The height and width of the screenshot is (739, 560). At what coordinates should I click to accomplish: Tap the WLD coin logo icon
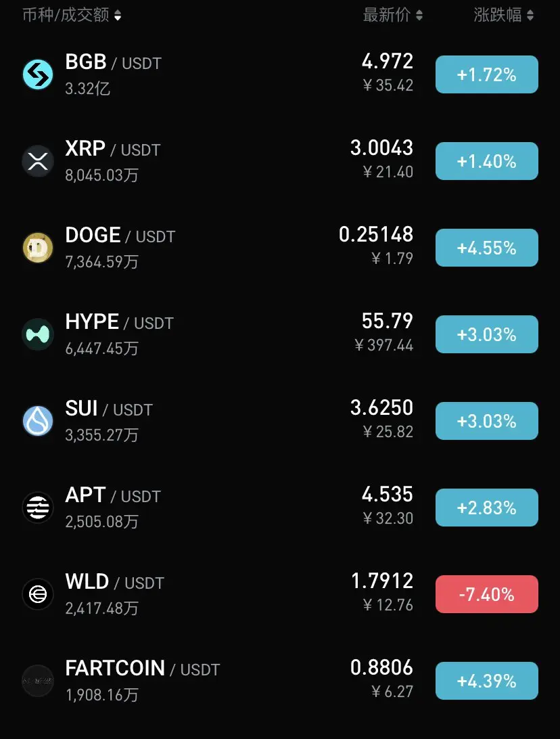[38, 594]
